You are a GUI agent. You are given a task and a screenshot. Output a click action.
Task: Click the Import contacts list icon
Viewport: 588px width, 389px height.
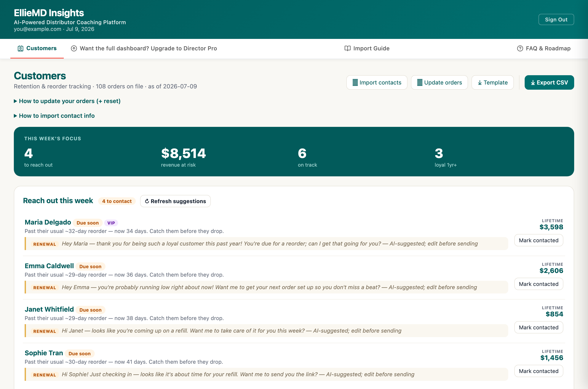[355, 83]
